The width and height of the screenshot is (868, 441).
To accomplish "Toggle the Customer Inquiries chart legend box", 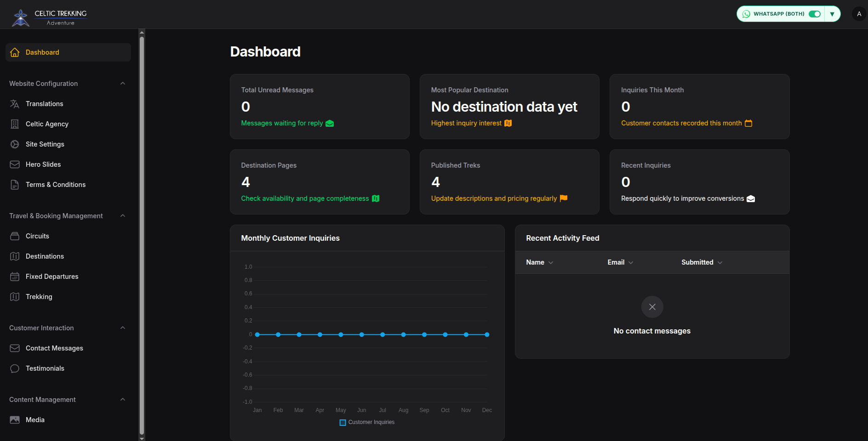I will [343, 423].
